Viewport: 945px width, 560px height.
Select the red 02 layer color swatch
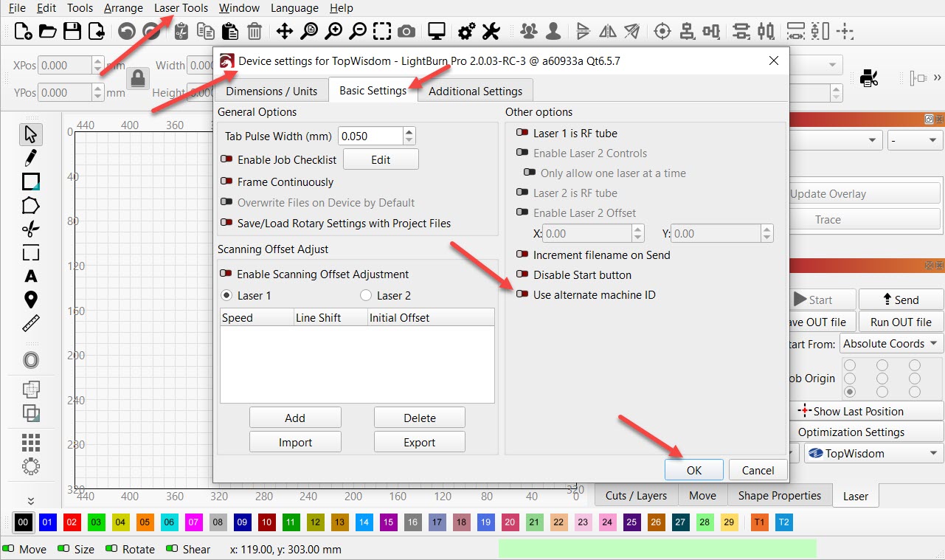pyautogui.click(x=72, y=522)
